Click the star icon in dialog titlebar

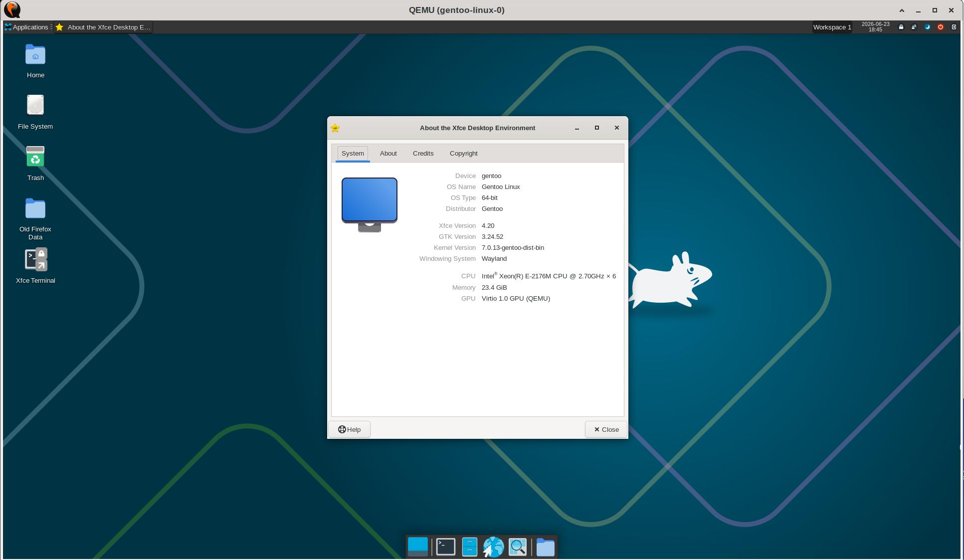(335, 128)
